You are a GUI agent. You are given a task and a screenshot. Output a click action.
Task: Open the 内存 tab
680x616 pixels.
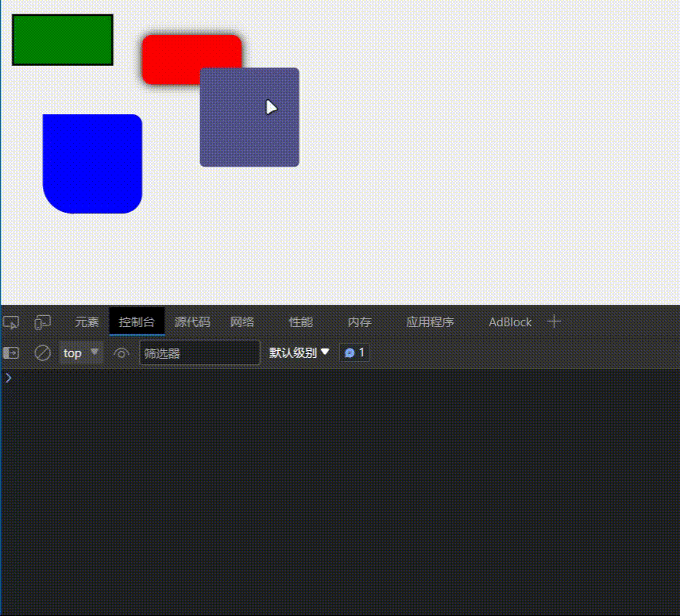coord(360,322)
